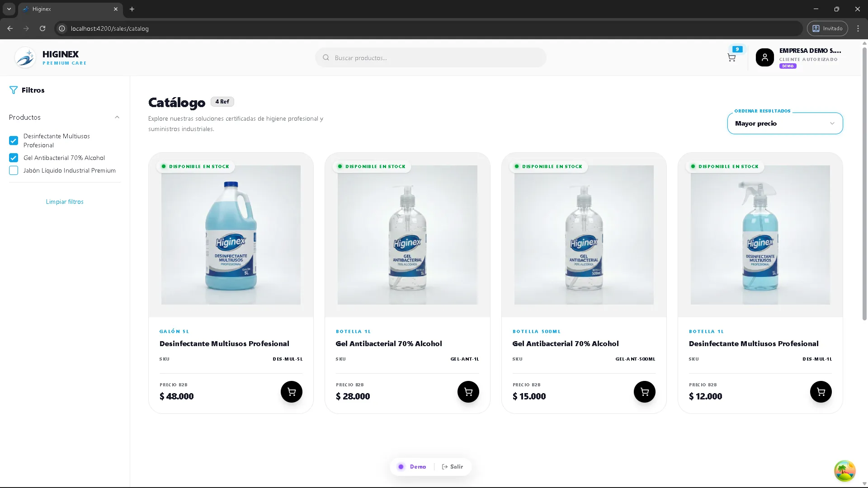Uncheck Desinfectante Multiusos Profesional filter

click(13, 141)
